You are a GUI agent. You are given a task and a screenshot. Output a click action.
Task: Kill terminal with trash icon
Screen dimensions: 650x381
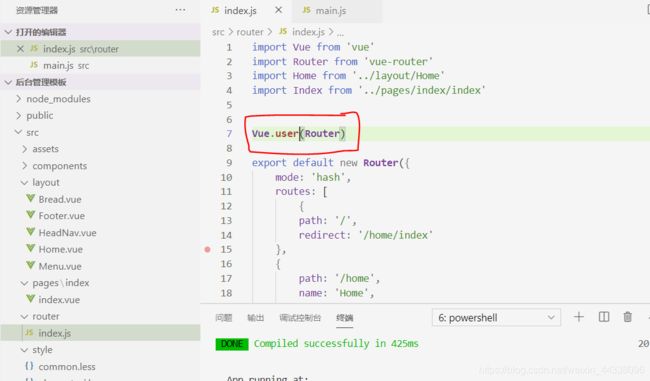point(628,317)
